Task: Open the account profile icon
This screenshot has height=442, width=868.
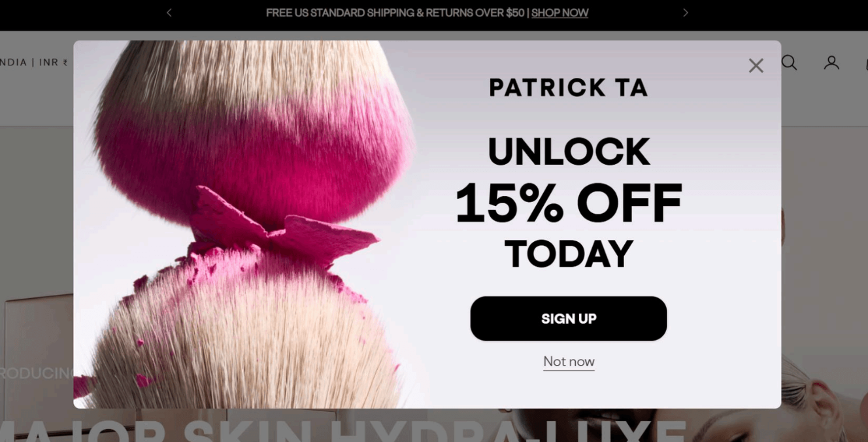Action: (x=831, y=63)
